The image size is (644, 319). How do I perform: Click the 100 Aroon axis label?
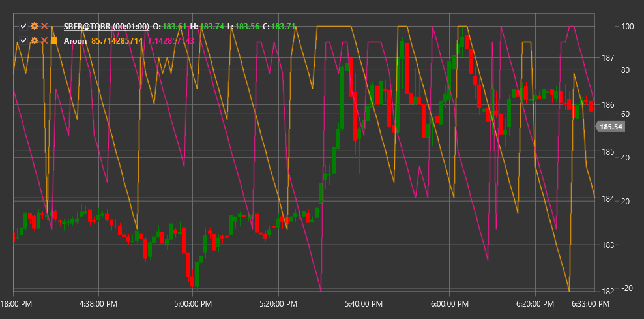(626, 26)
